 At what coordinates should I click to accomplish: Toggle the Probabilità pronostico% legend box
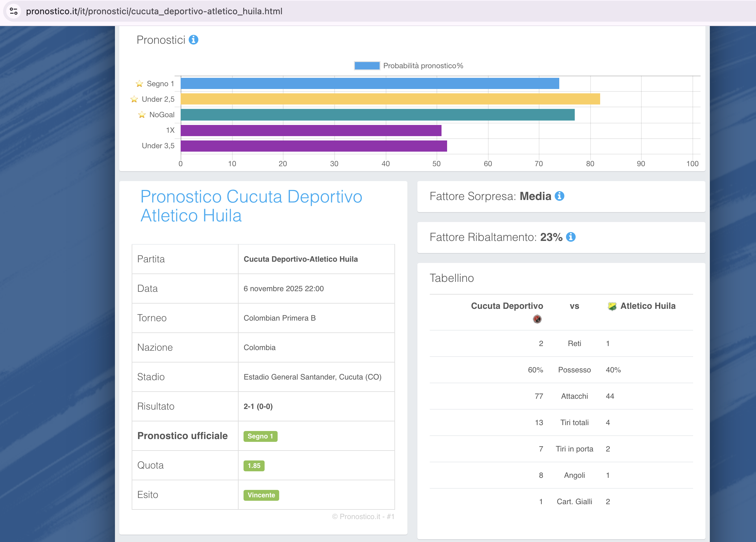click(x=367, y=66)
